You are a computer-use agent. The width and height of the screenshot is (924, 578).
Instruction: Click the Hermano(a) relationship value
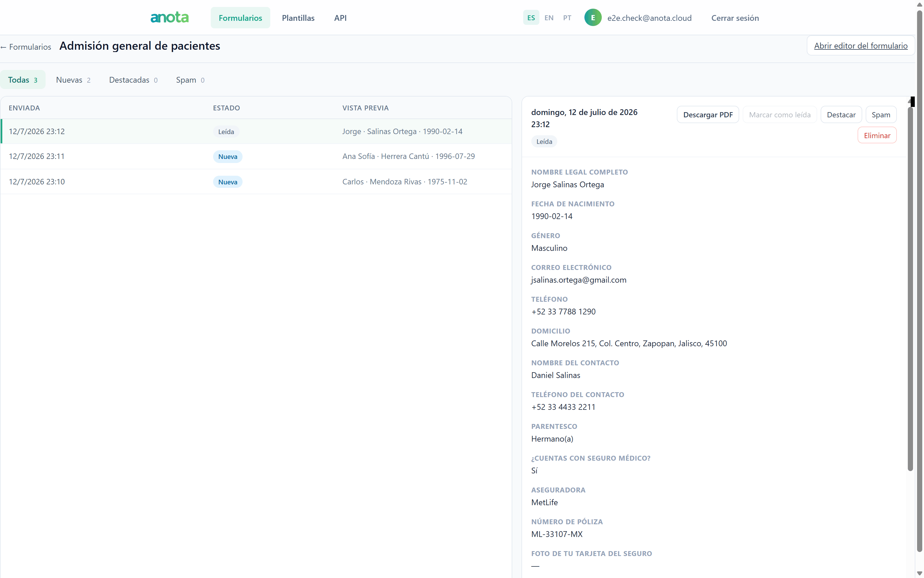click(x=552, y=438)
